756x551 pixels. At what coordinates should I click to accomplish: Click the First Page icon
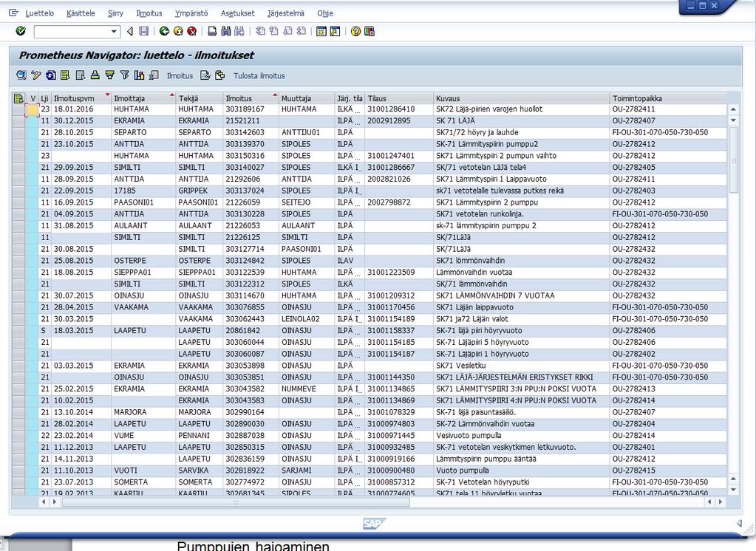(260, 31)
